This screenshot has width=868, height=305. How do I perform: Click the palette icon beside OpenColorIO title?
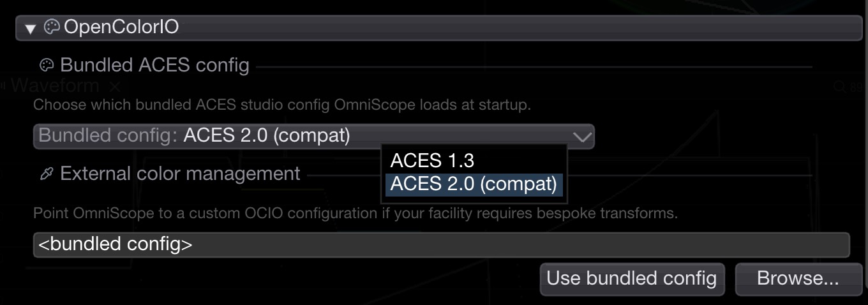click(x=52, y=27)
